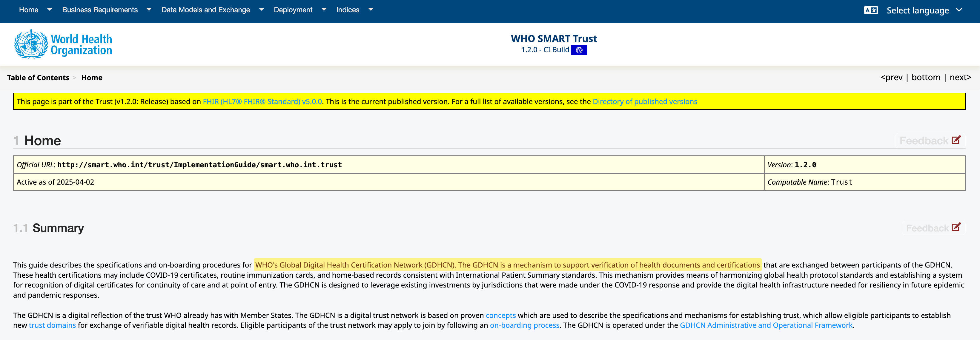
Task: Click the translate language icon
Action: 870,10
